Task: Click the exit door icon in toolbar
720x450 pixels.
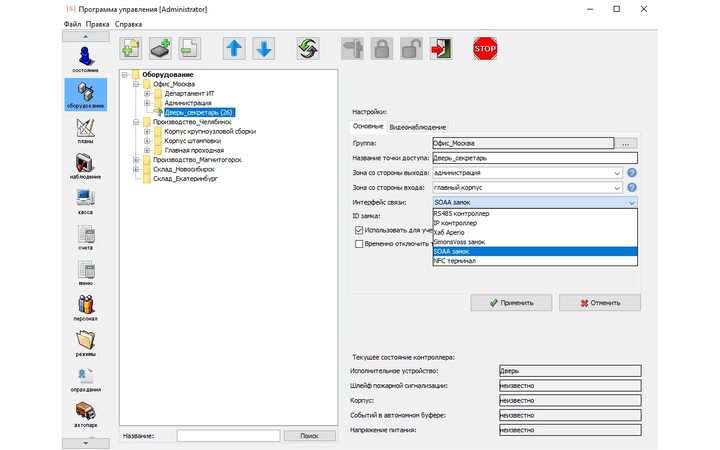Action: click(x=442, y=47)
